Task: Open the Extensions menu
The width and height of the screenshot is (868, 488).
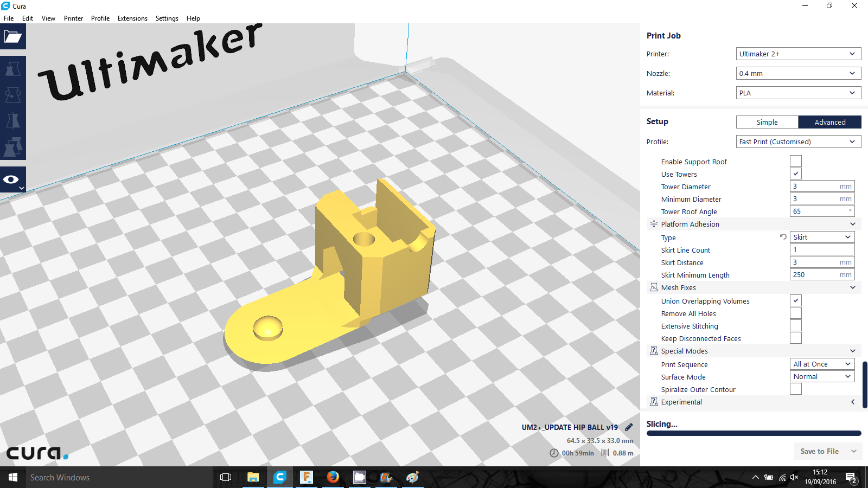Action: [x=132, y=18]
